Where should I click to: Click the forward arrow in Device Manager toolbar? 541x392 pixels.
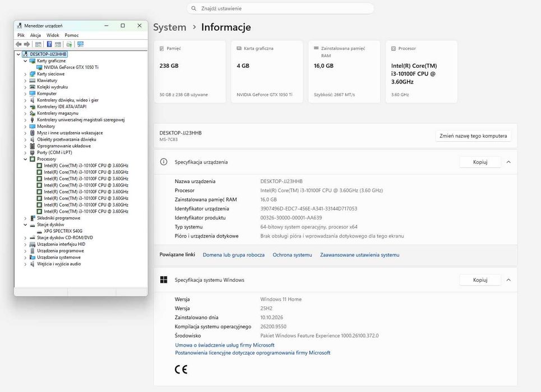tap(27, 44)
